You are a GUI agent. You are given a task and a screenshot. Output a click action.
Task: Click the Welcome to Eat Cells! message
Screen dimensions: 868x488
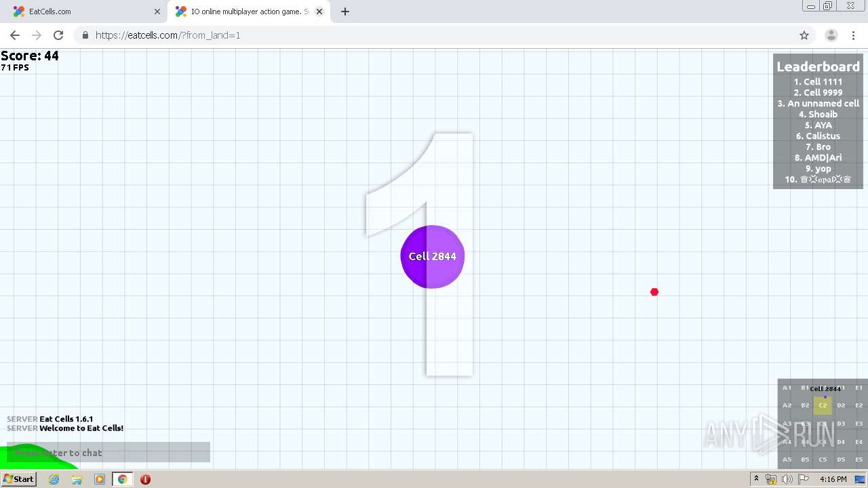81,428
